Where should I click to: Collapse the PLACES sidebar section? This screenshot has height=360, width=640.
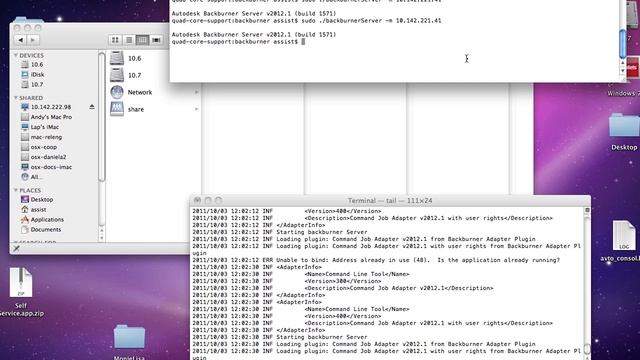point(16,190)
